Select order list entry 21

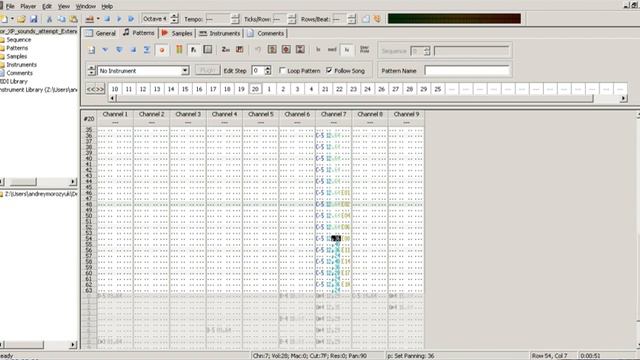point(325,89)
